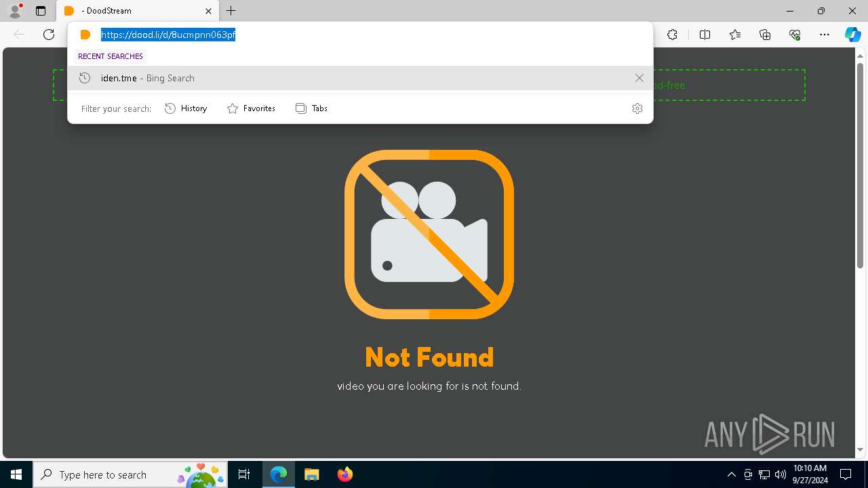868x488 pixels.
Task: Open the Windows Start menu
Action: click(16, 474)
